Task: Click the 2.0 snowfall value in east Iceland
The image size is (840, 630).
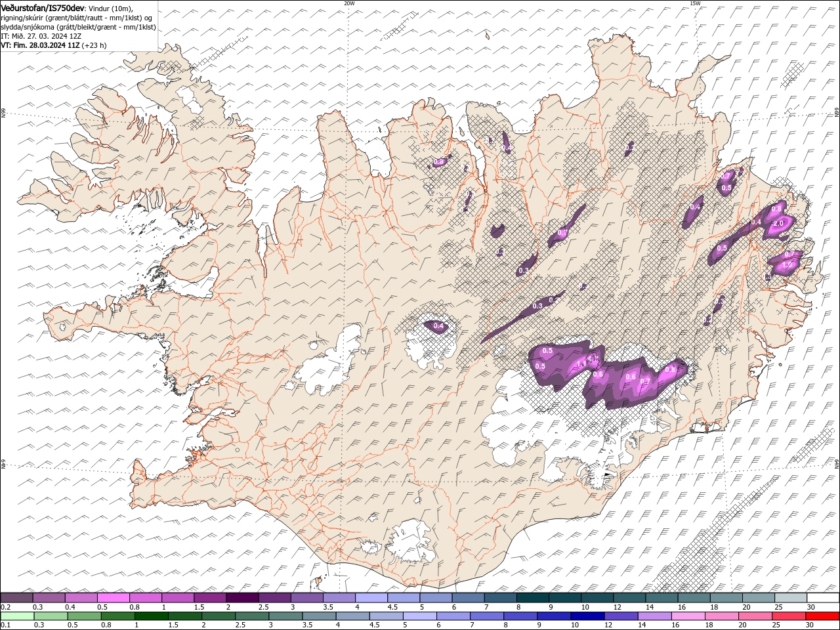Action: point(780,223)
